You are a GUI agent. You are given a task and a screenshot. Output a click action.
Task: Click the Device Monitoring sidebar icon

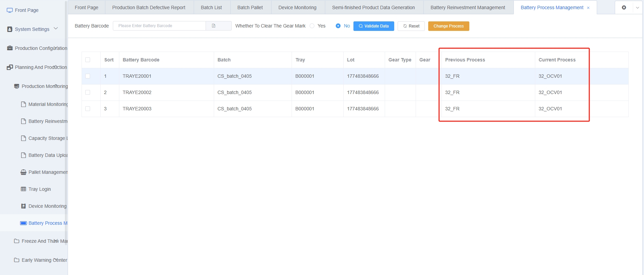click(x=23, y=206)
